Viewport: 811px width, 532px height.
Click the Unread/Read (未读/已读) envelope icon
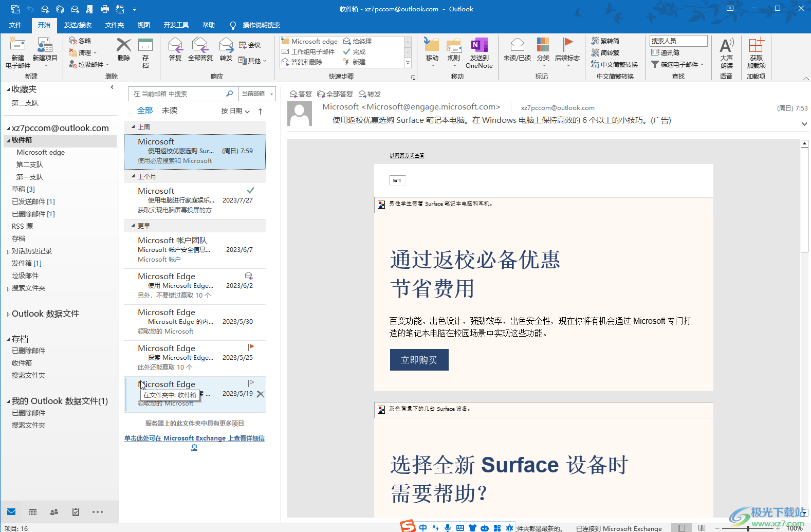point(517,45)
